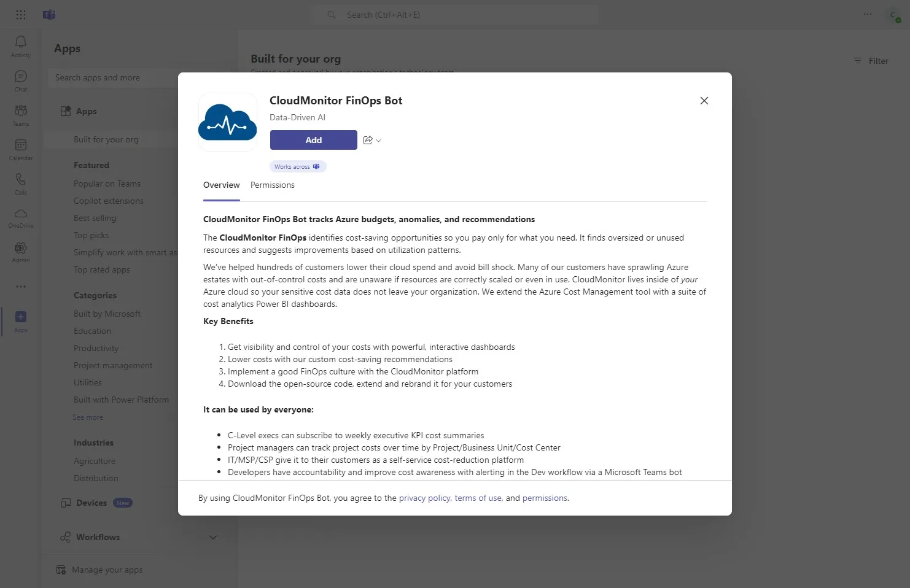Open the Devices section
Screen dimensions: 910x588
(x=91, y=503)
